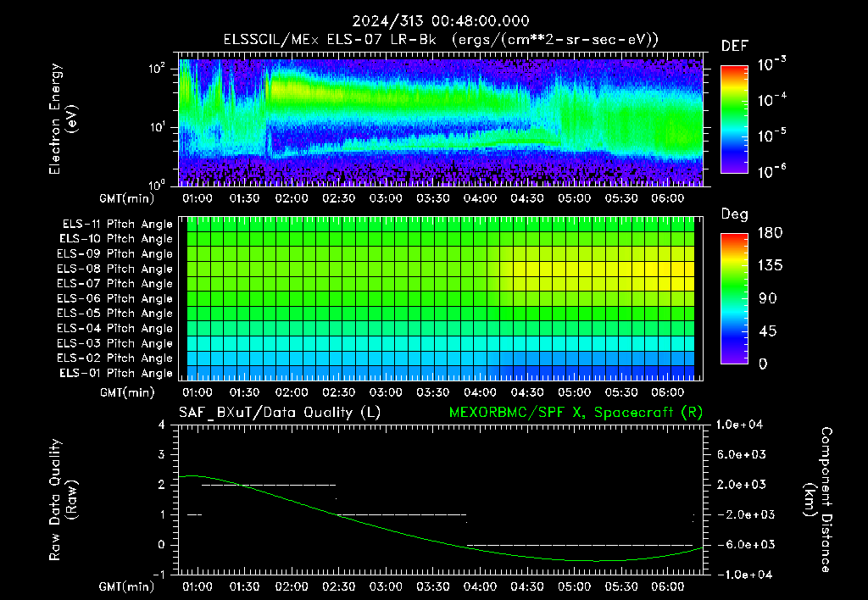The height and width of the screenshot is (600, 868).
Task: Click the 04:30 tick under pitch angle panel
Action: tap(527, 392)
